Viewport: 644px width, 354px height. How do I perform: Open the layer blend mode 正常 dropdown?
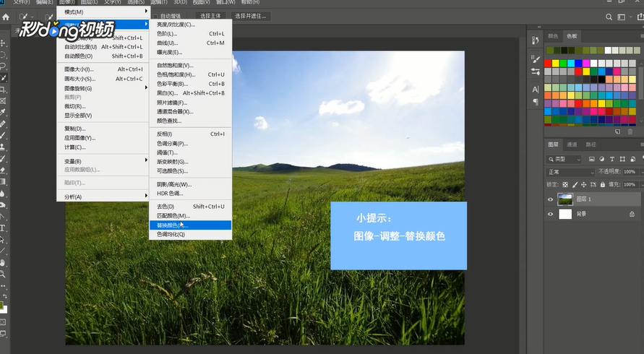click(570, 172)
